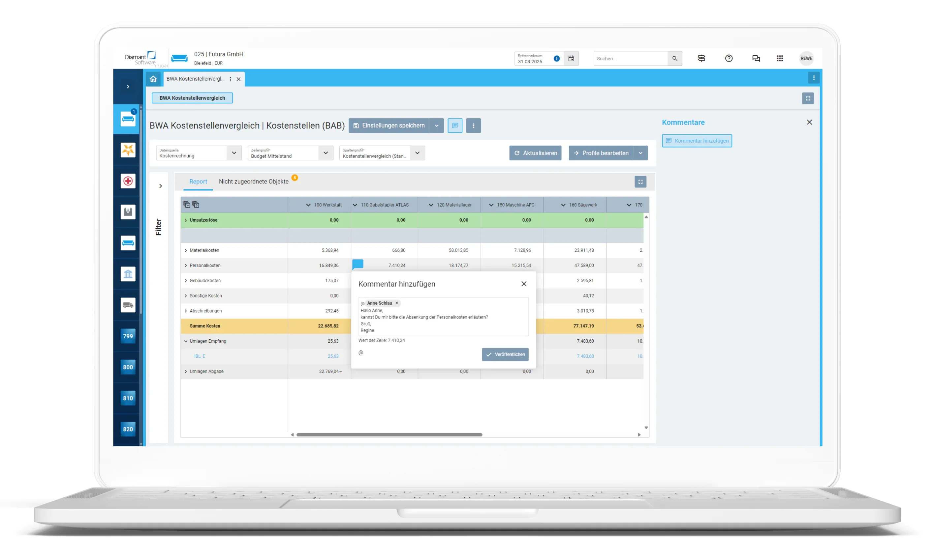The width and height of the screenshot is (934, 560).
Task: Remove the Anne Schlau mention tag
Action: (x=396, y=303)
